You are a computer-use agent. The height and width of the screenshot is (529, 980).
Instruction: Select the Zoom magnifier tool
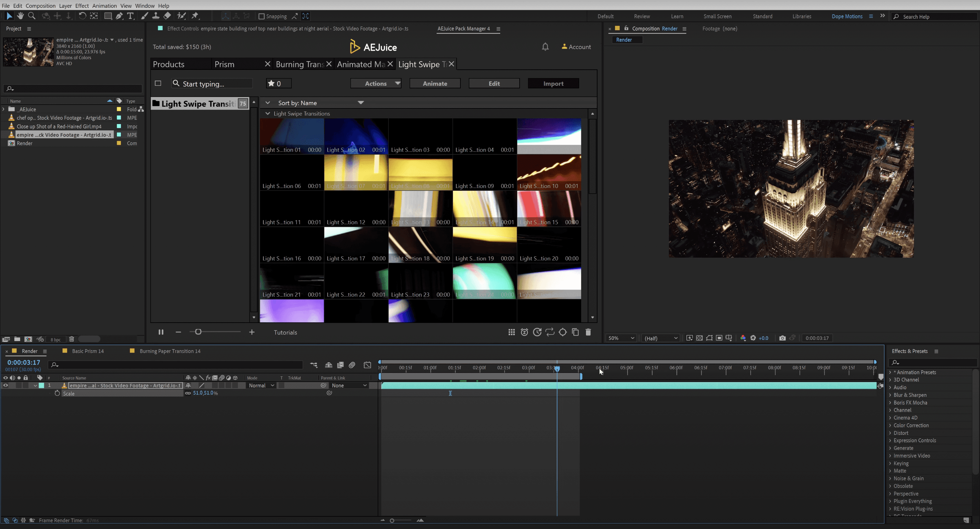click(32, 16)
